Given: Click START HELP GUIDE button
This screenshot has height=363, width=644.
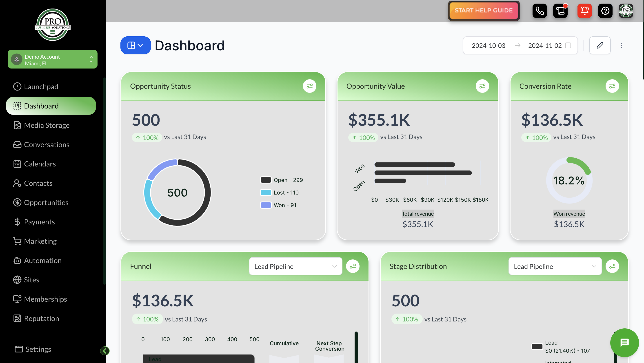Looking at the screenshot, I should pos(484,11).
